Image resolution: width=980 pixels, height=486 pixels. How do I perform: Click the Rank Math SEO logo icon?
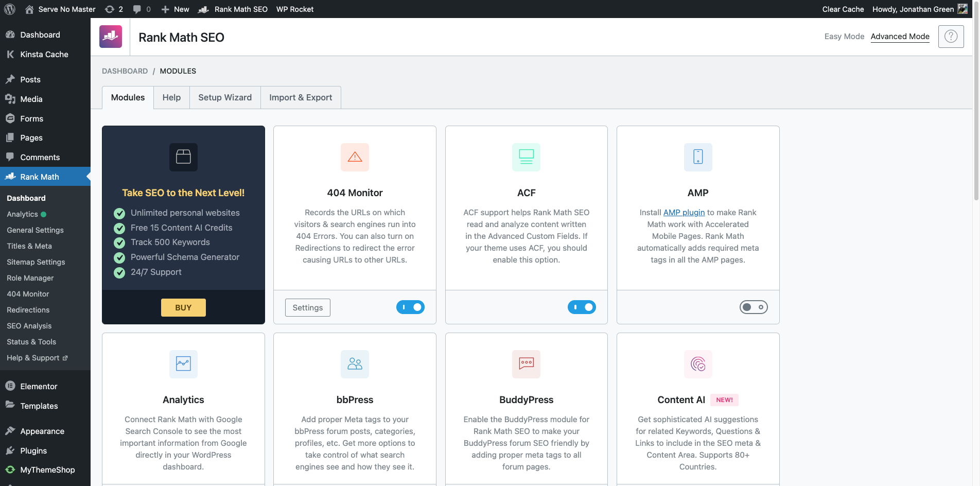point(111,37)
